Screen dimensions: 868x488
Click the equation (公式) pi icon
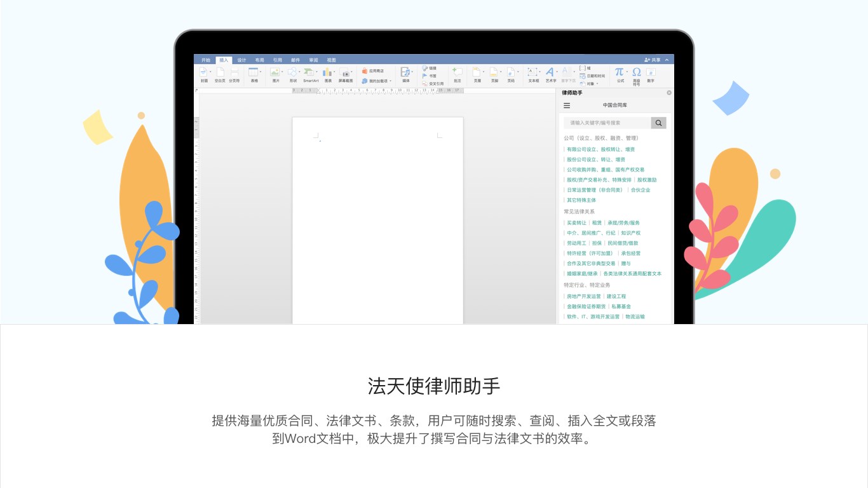coord(619,72)
